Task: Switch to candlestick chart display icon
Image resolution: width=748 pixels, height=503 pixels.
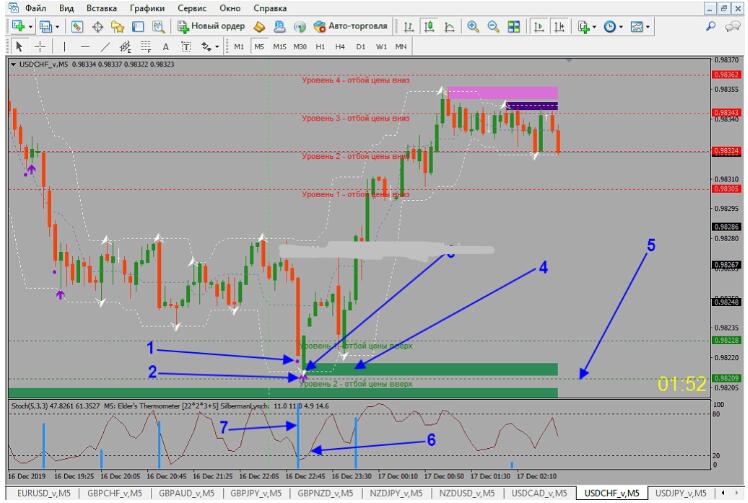Action: [x=429, y=27]
